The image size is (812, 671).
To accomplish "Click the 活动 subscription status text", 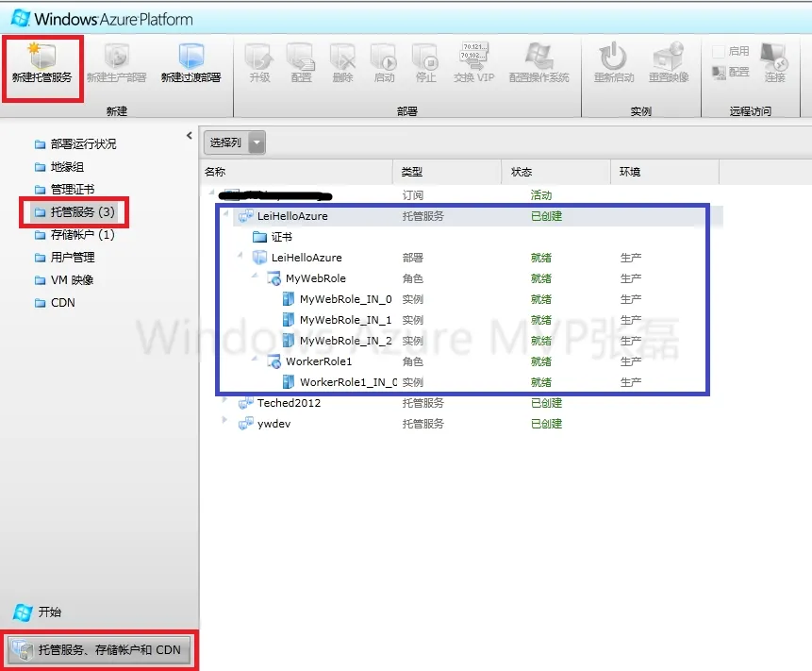I will 541,195.
